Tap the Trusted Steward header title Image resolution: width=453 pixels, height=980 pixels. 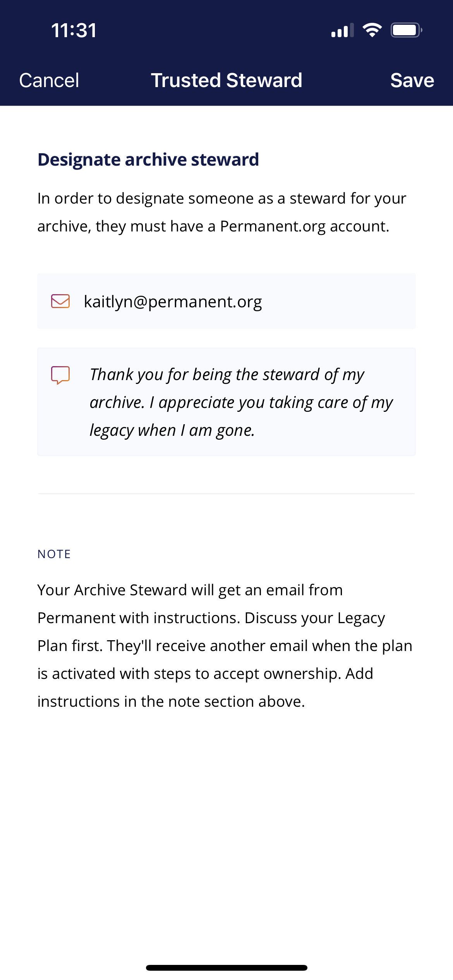pos(226,81)
